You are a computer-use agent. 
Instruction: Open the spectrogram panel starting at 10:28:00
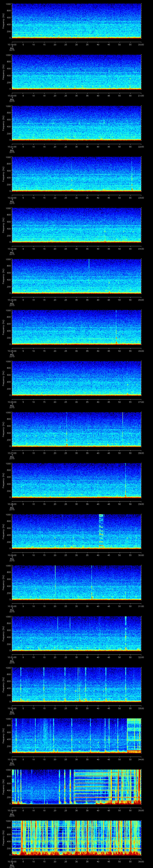(76, 481)
